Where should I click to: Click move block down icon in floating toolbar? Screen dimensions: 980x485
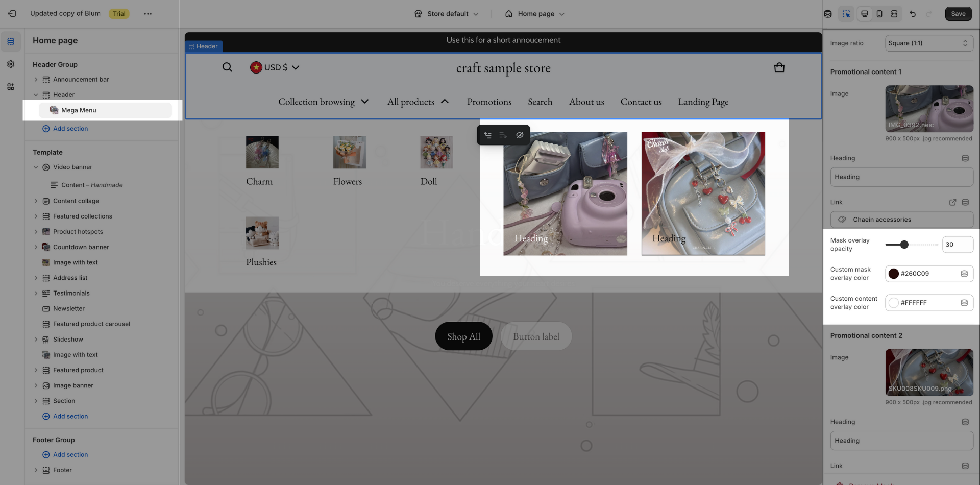(x=503, y=135)
